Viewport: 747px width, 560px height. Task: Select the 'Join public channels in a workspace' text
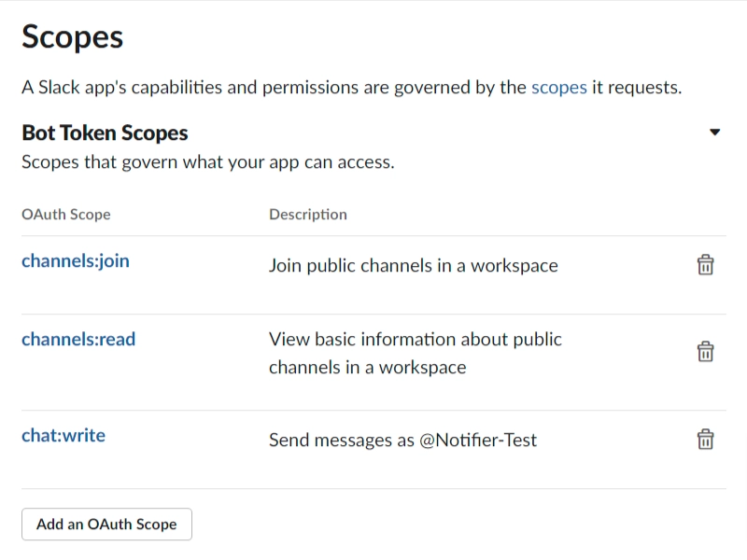413,266
